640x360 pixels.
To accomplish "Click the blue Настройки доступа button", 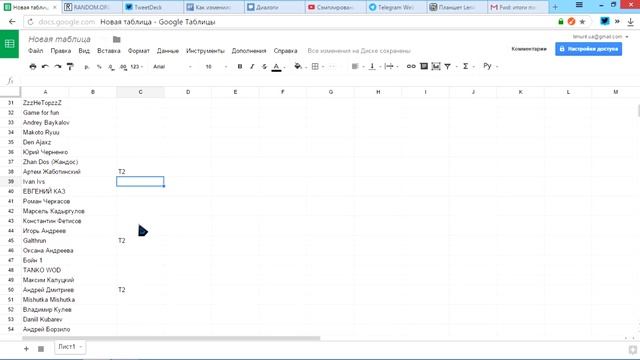I will point(589,49).
